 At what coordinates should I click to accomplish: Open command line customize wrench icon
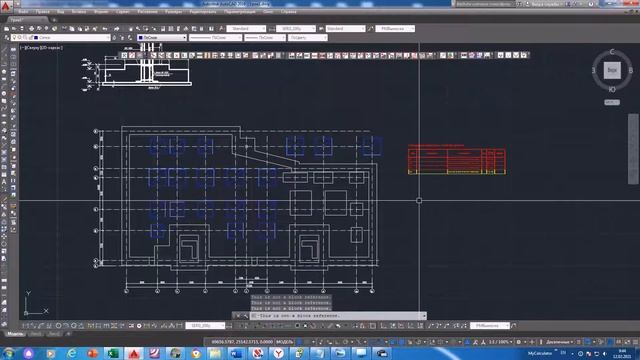pos(245,316)
